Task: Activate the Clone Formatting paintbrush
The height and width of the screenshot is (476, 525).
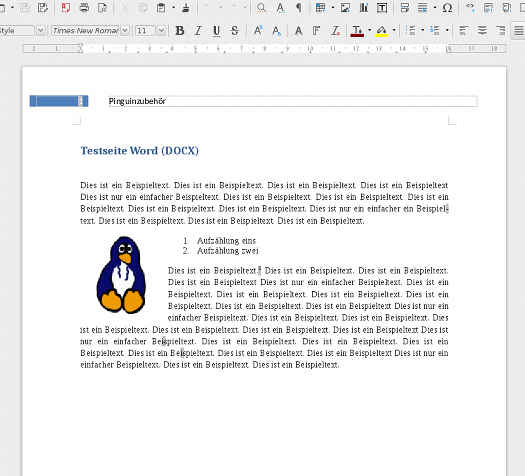Action: coord(186,7)
